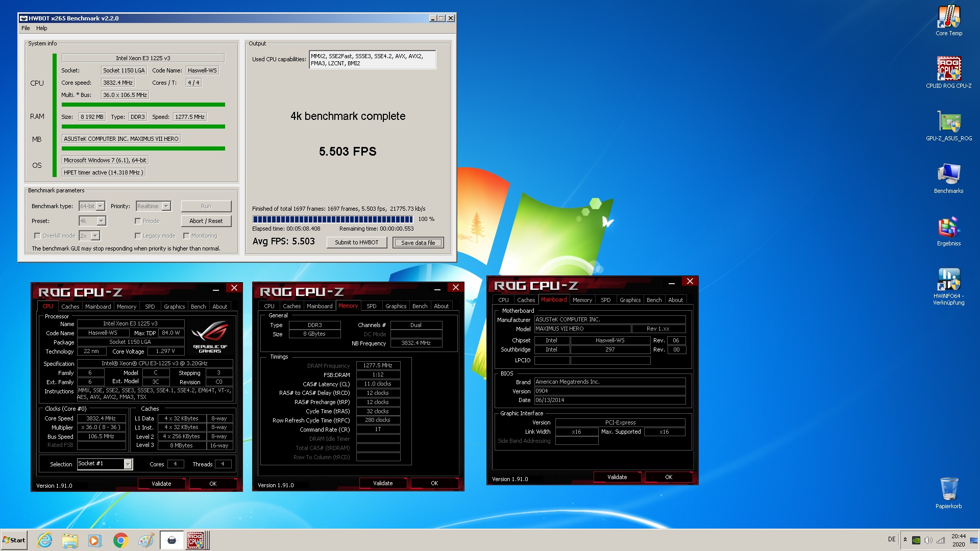Click Save data file button
The width and height of the screenshot is (980, 551).
(x=418, y=243)
